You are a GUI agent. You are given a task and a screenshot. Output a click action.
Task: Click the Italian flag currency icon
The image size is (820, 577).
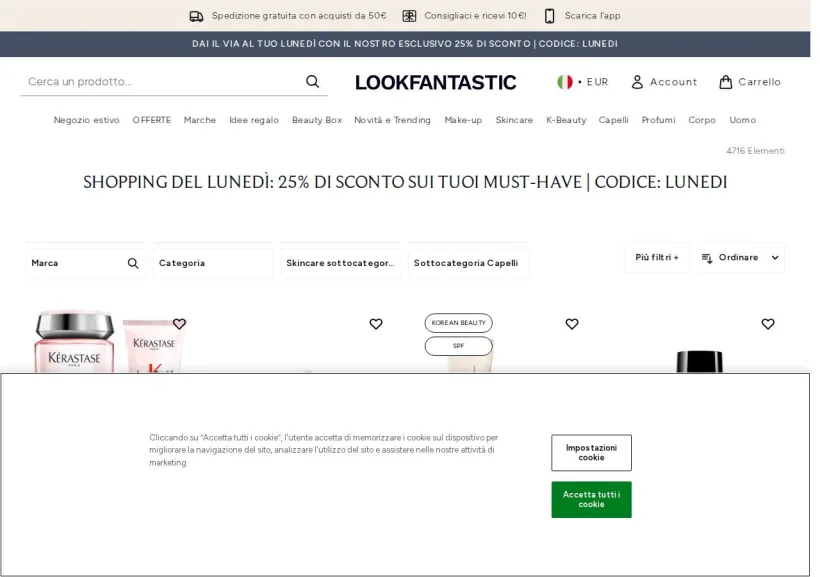click(564, 82)
